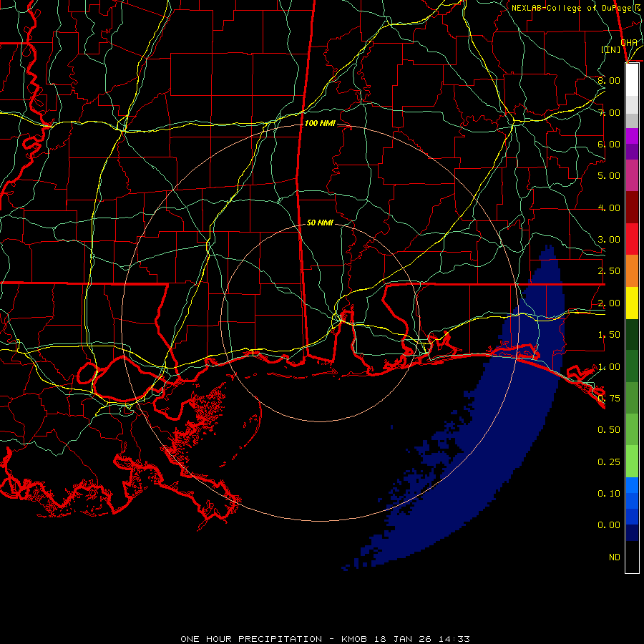Select the dark purple swatch beside 6.00
The width and height of the screenshot is (644, 644).
[632, 152]
